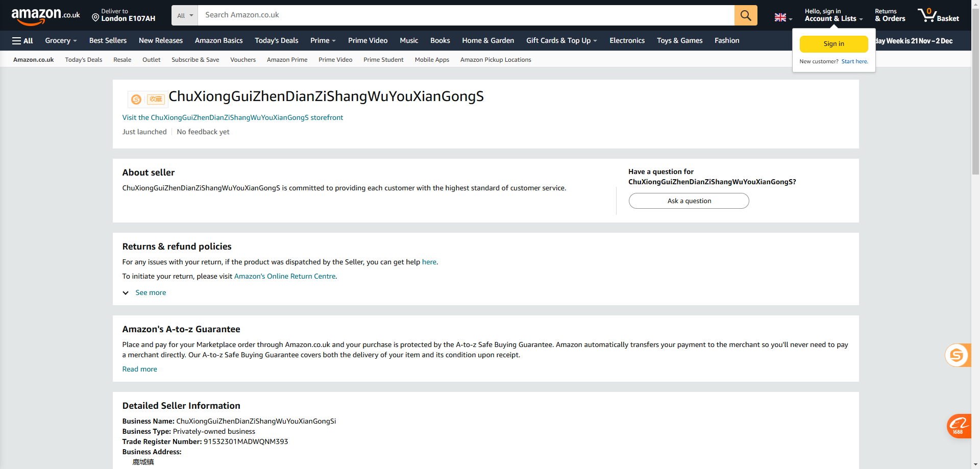The width and height of the screenshot is (980, 469).
Task: Expand the Prime dropdown menu
Action: point(323,41)
